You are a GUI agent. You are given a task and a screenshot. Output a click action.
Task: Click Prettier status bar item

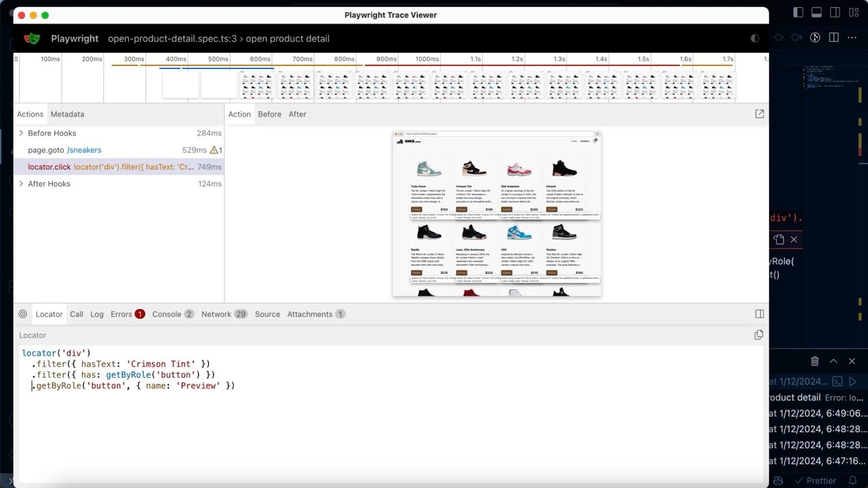click(x=814, y=481)
